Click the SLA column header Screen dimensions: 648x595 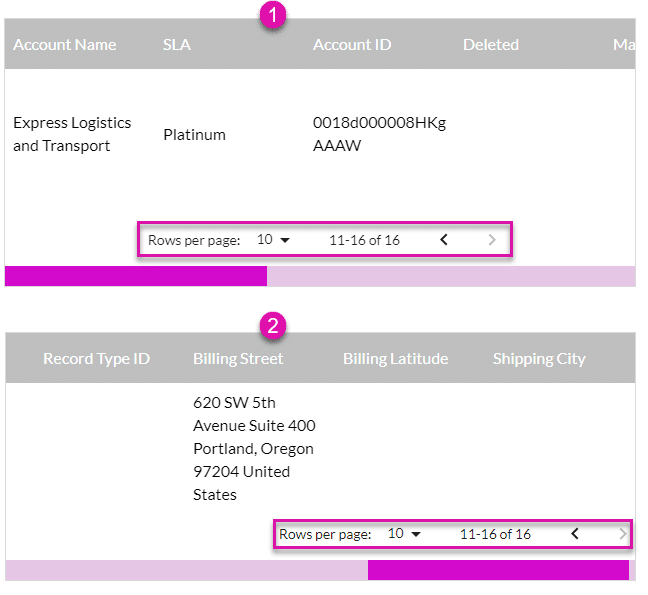tap(177, 45)
